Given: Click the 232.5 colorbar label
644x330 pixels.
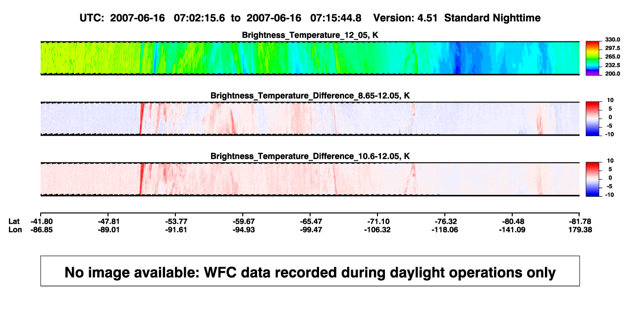Looking at the screenshot, I should (613, 65).
